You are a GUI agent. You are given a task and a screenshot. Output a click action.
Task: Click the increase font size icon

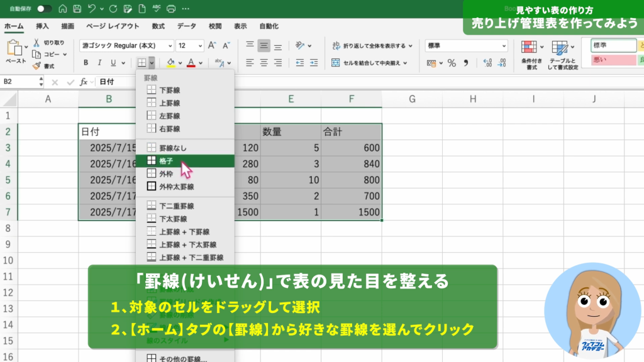point(212,46)
